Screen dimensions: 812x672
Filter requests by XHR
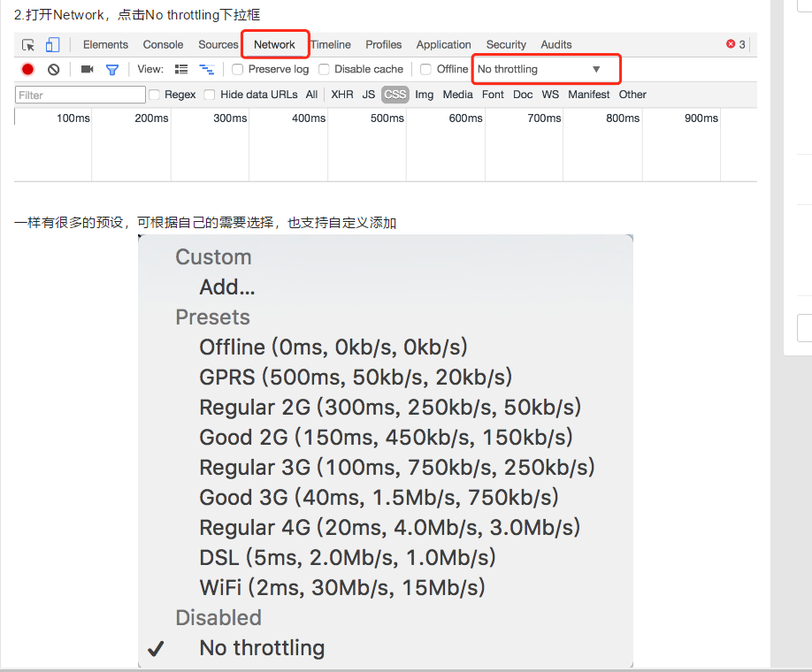point(342,95)
